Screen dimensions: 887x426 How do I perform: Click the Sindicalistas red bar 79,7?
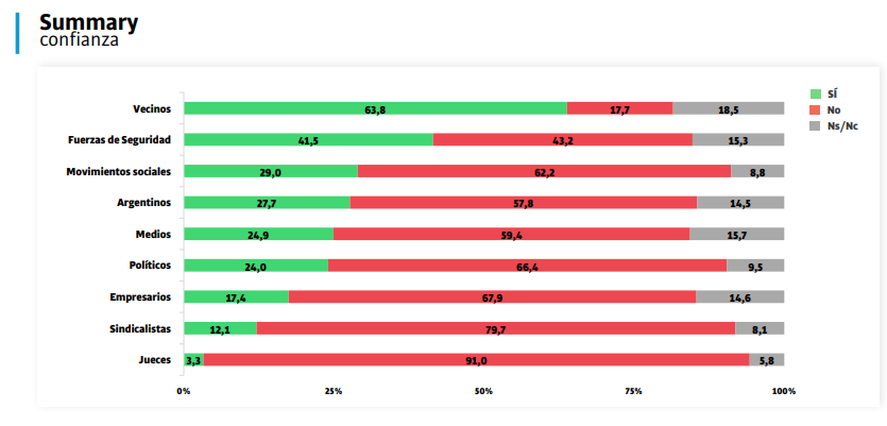tap(496, 328)
